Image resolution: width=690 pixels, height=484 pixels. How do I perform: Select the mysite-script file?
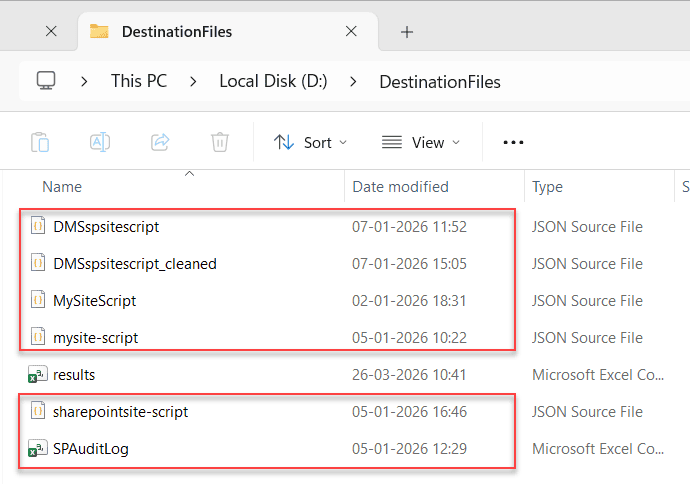point(95,338)
